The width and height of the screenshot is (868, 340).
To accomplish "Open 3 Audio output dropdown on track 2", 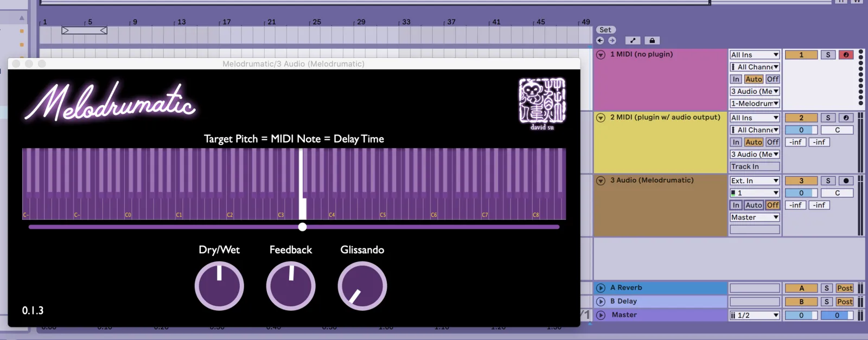I will 755,154.
